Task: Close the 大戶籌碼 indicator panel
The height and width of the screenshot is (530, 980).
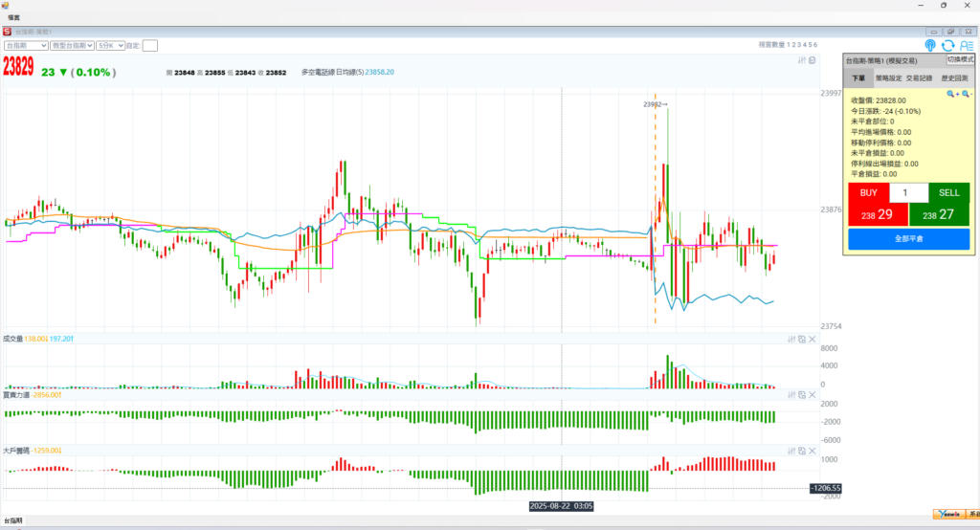Action: (x=813, y=450)
